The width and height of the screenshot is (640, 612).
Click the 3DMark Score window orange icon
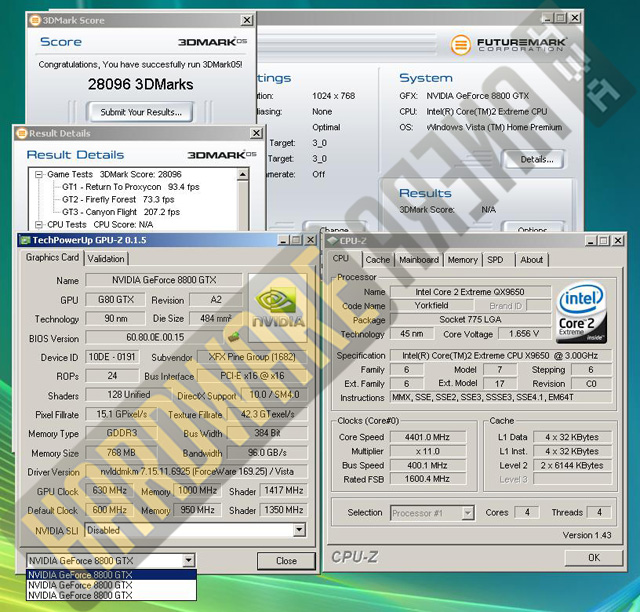(36, 20)
